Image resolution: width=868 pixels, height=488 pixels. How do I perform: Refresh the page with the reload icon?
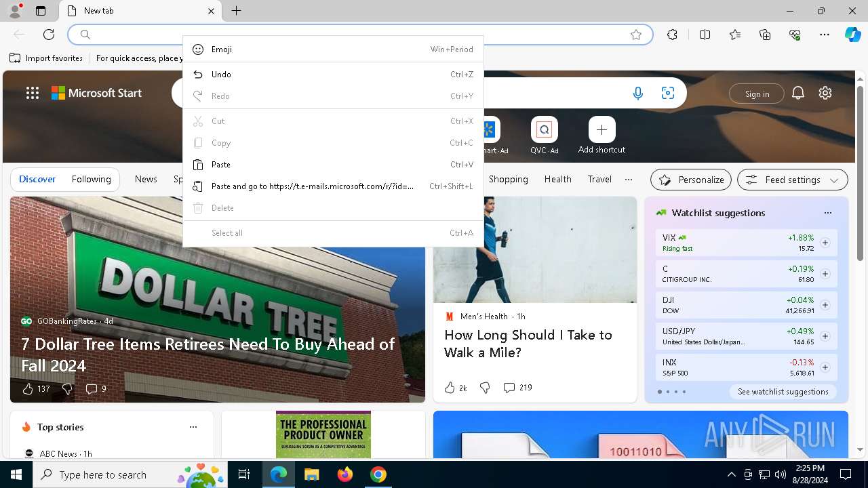(49, 35)
